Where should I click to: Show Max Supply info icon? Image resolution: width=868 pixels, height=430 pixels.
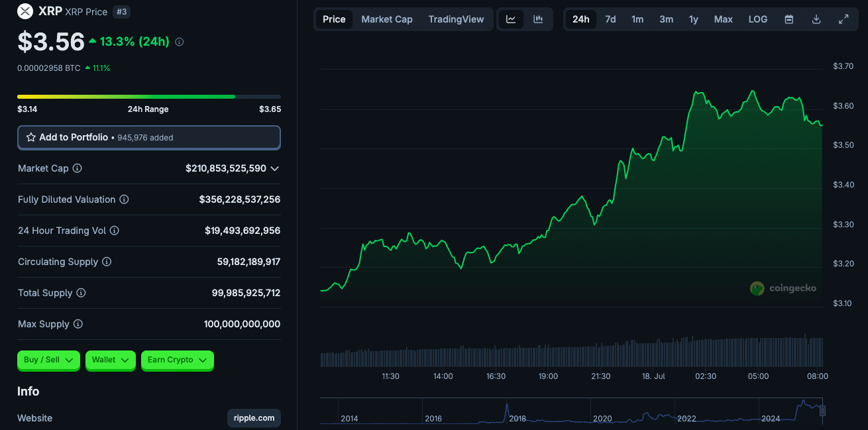click(78, 324)
